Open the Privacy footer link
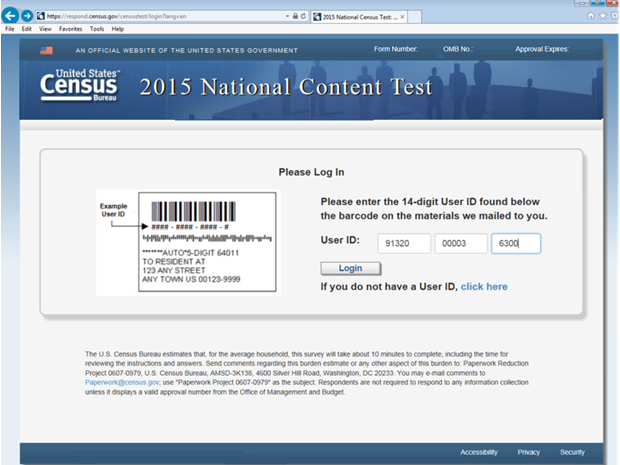 [529, 452]
